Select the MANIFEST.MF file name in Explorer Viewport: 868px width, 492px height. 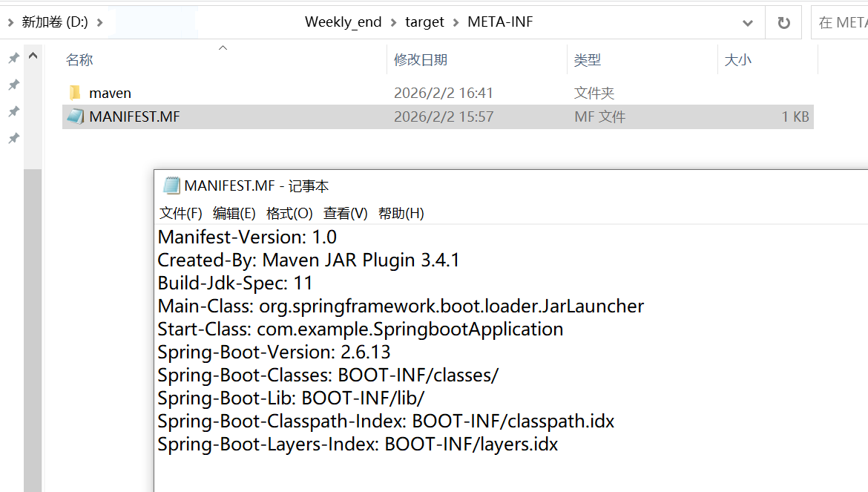(x=134, y=117)
